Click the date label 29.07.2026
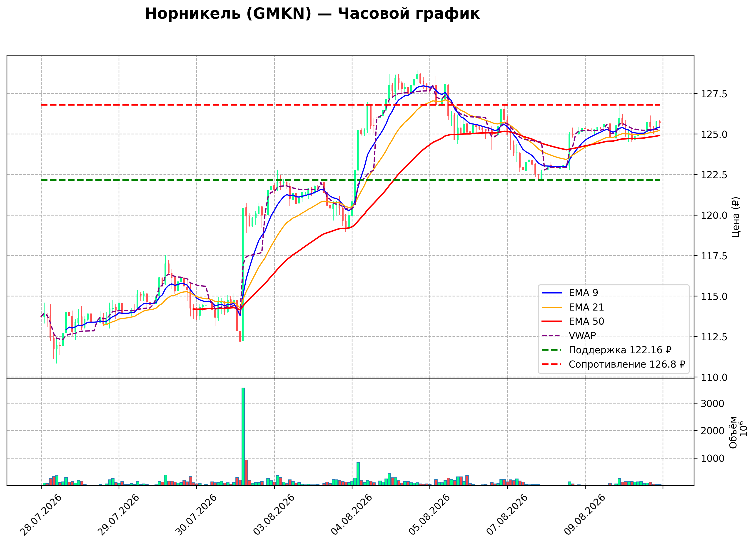The height and width of the screenshot is (544, 756). pos(119,515)
